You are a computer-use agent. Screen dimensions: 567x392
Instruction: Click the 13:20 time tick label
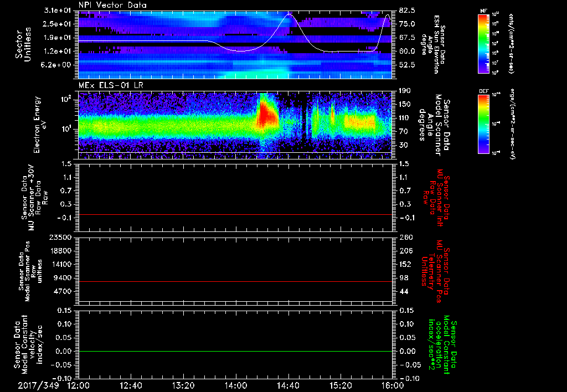point(183,385)
